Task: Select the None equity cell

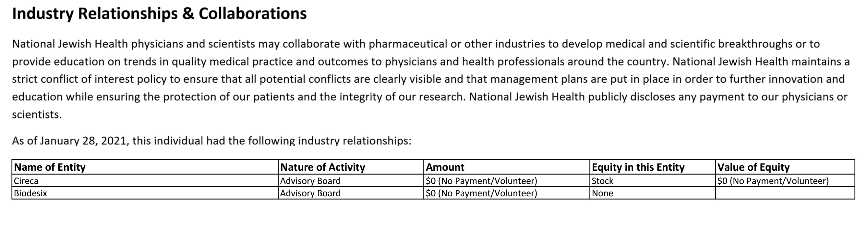Action: click(602, 193)
